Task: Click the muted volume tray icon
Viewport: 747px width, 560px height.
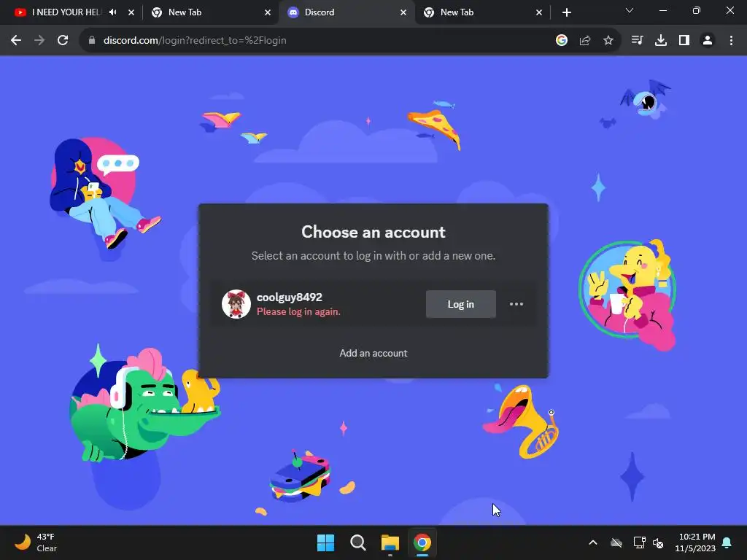Action: pos(658,542)
